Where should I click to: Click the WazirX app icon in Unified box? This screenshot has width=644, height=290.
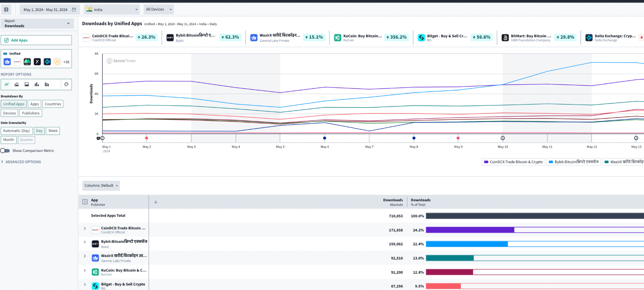tap(7, 62)
